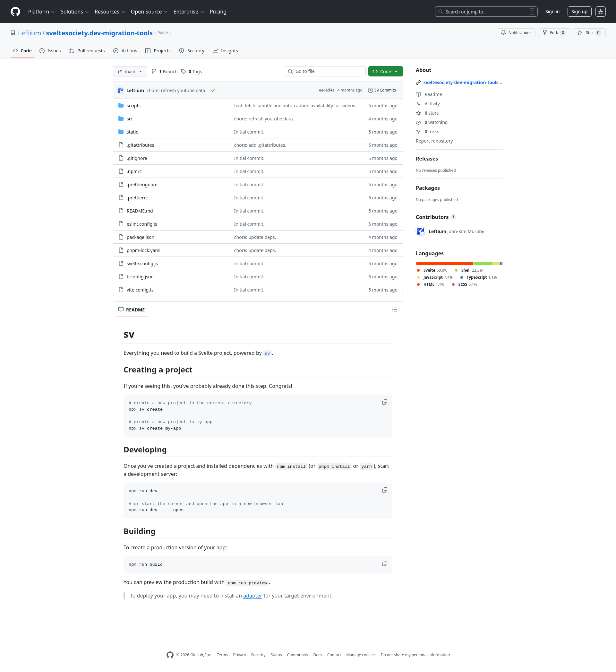Open the svelte.config.js file
Image resolution: width=616 pixels, height=672 pixels.
click(142, 264)
